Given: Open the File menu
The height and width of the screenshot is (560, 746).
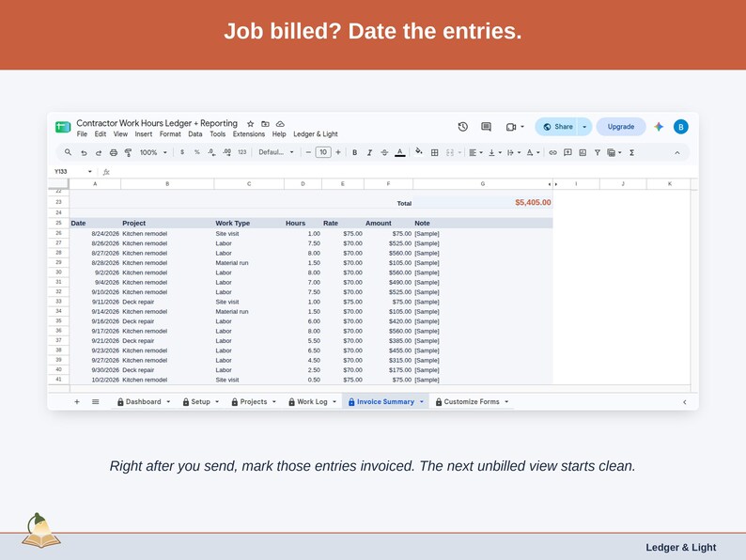Looking at the screenshot, I should click(82, 134).
